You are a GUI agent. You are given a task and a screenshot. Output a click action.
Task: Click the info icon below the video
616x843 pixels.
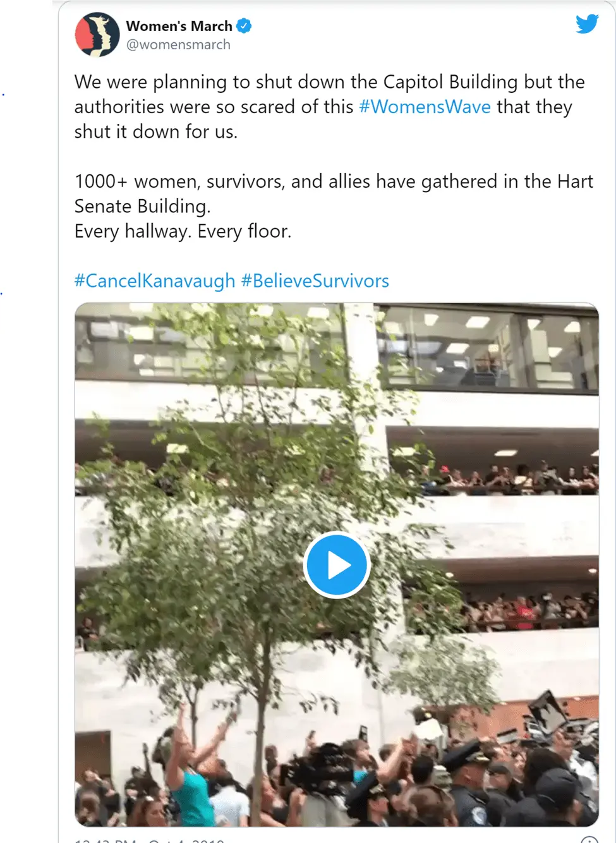tap(589, 840)
